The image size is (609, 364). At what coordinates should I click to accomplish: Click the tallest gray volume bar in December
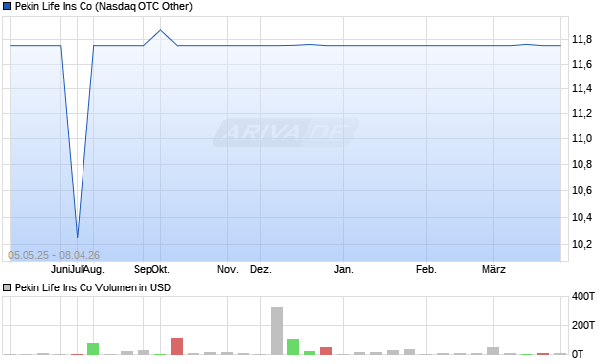(277, 331)
